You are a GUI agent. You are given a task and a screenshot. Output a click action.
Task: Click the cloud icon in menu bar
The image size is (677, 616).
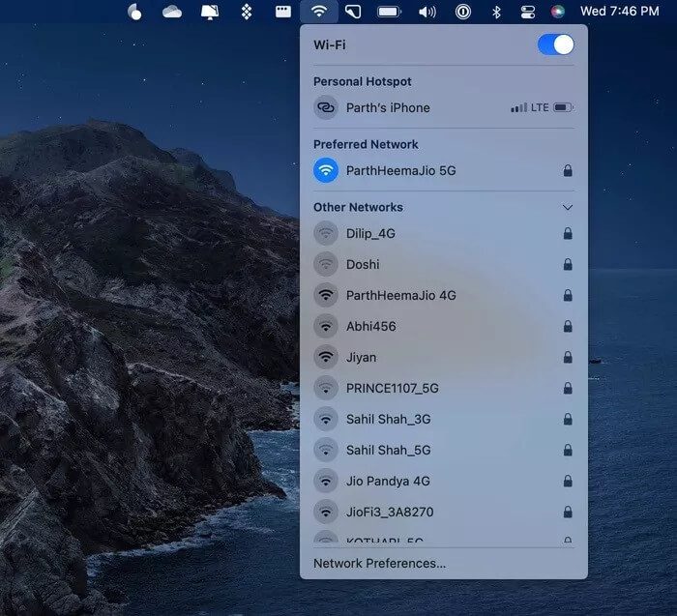172,12
